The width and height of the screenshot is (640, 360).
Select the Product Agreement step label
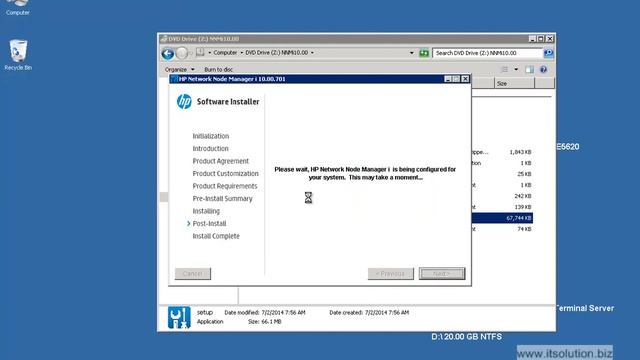220,161
